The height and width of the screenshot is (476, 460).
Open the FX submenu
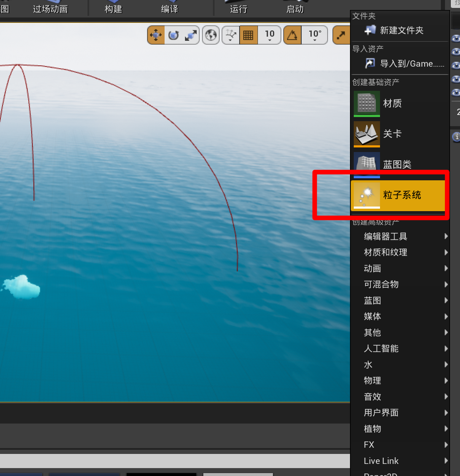tap(400, 445)
